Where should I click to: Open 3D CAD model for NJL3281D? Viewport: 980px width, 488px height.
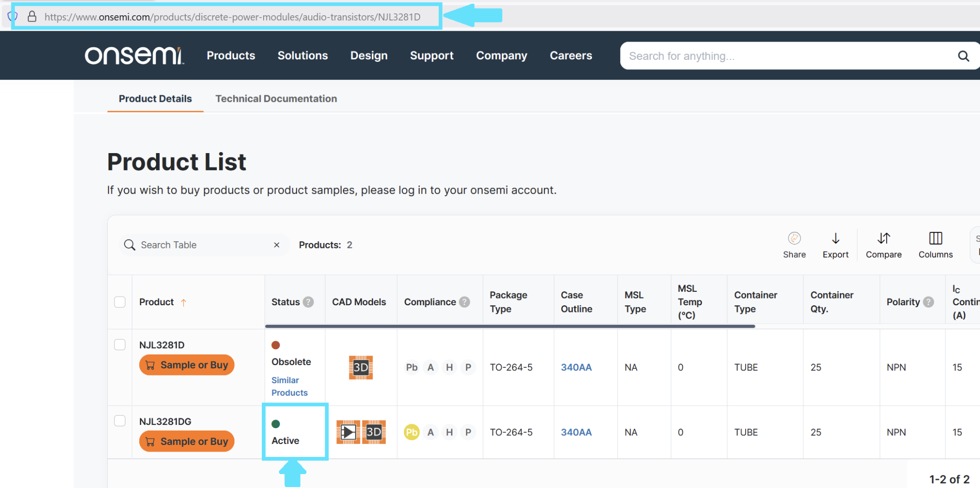361,367
